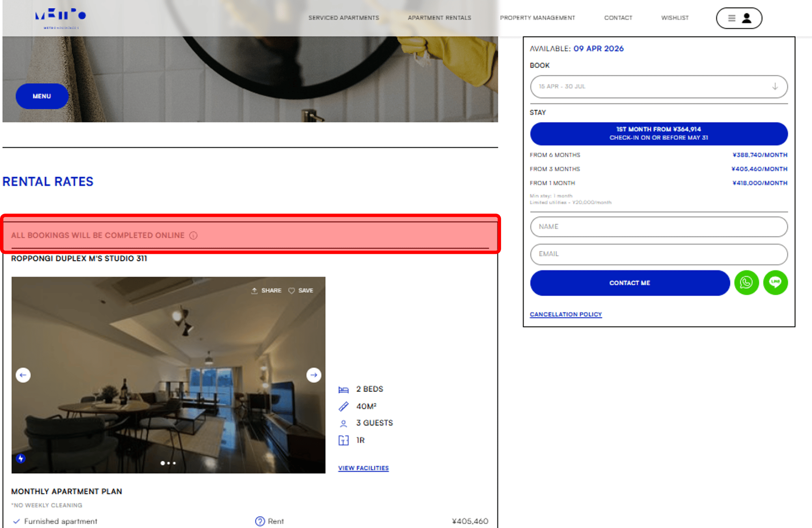The image size is (812, 528).
Task: Go to Property Management page
Action: (537, 18)
